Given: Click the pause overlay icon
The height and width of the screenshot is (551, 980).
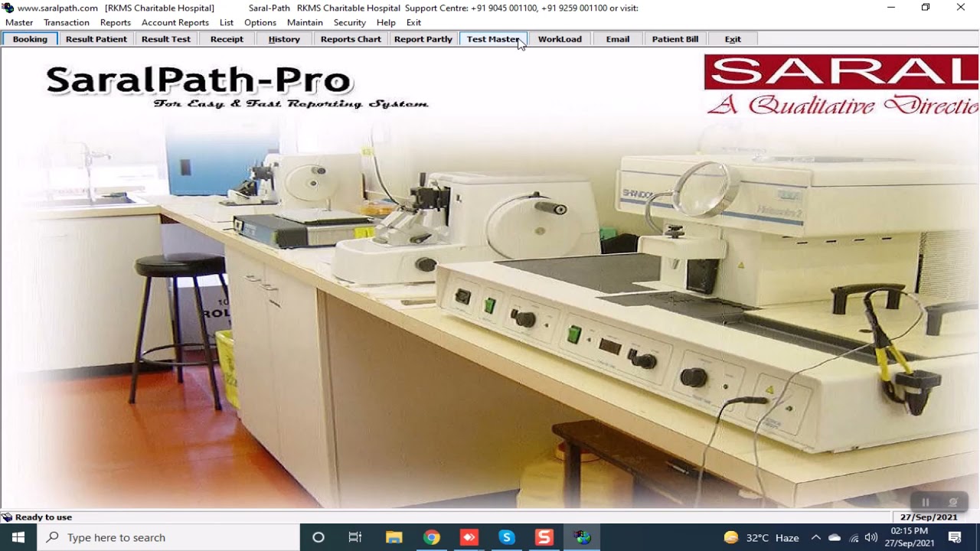Looking at the screenshot, I should coord(925,502).
